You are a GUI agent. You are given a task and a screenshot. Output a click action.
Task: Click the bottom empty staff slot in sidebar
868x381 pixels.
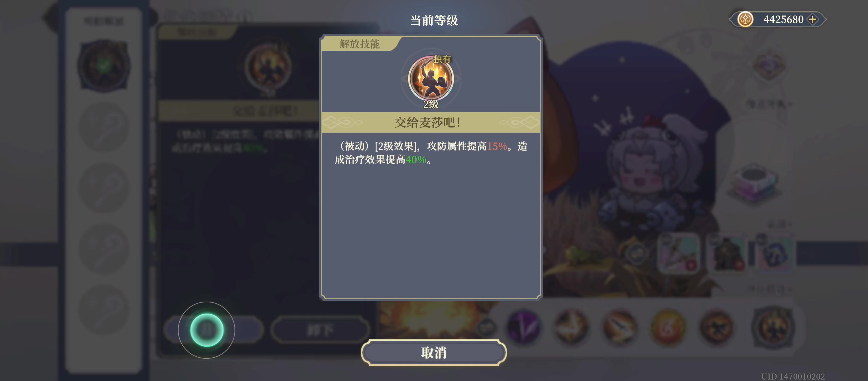pos(104,309)
